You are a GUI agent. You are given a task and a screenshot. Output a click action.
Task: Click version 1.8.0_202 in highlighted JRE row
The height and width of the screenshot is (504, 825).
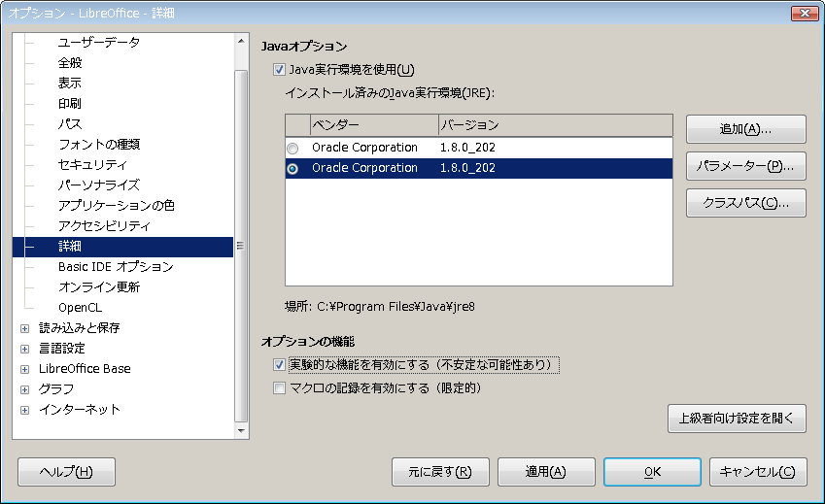pos(467,168)
